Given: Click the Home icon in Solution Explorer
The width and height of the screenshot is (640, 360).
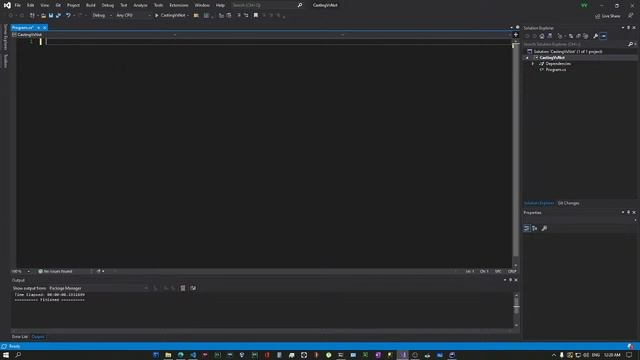Looking at the screenshot, I should click(x=542, y=36).
